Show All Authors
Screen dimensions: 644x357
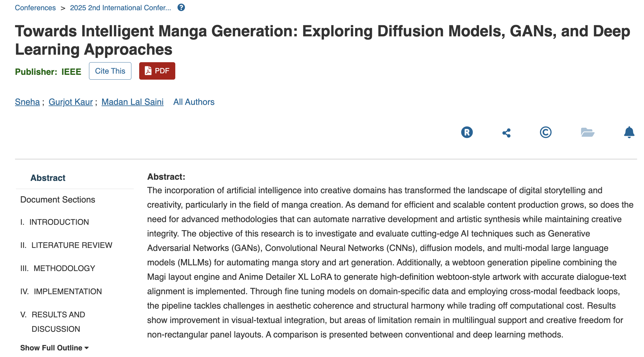point(194,102)
